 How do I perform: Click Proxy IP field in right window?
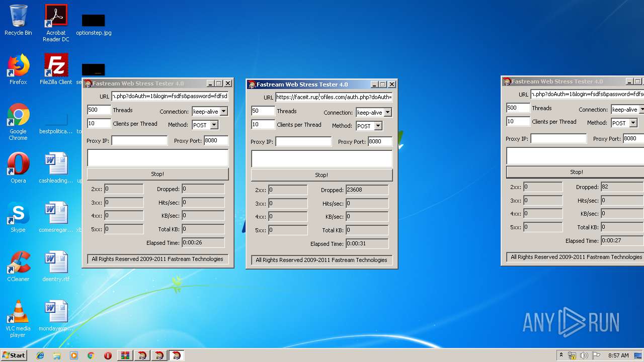click(558, 139)
